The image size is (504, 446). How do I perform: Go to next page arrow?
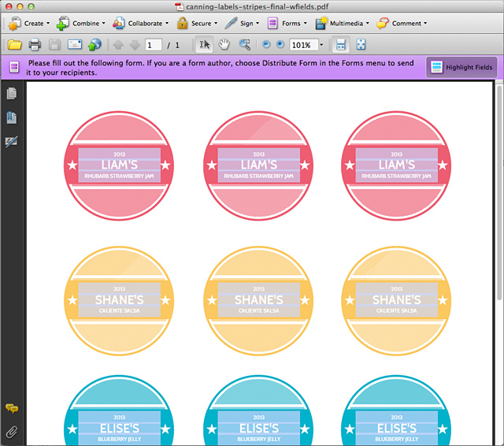click(135, 45)
